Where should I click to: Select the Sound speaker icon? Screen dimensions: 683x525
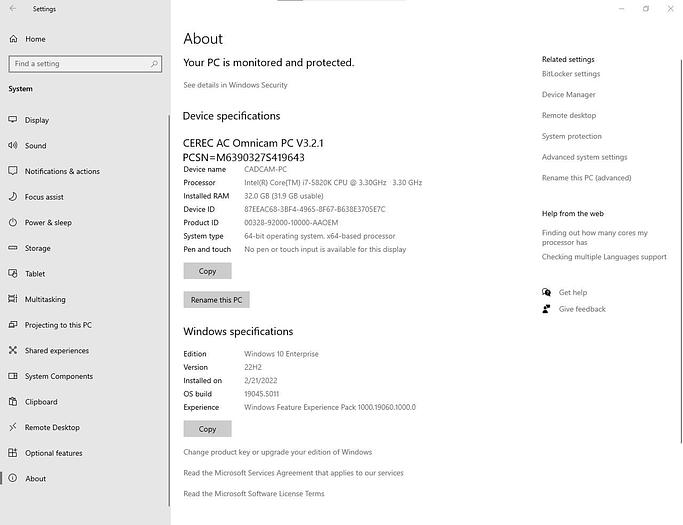(14, 146)
